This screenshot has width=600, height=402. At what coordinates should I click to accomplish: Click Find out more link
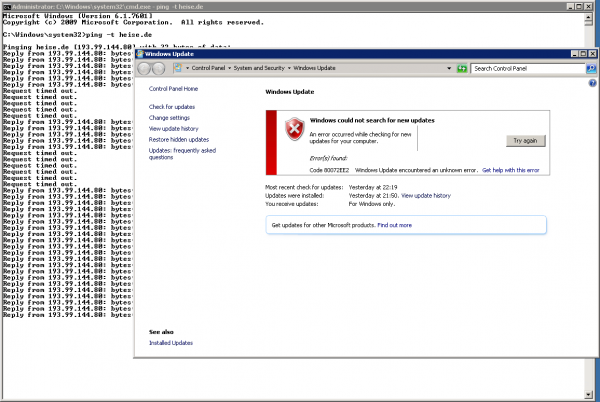pos(395,225)
